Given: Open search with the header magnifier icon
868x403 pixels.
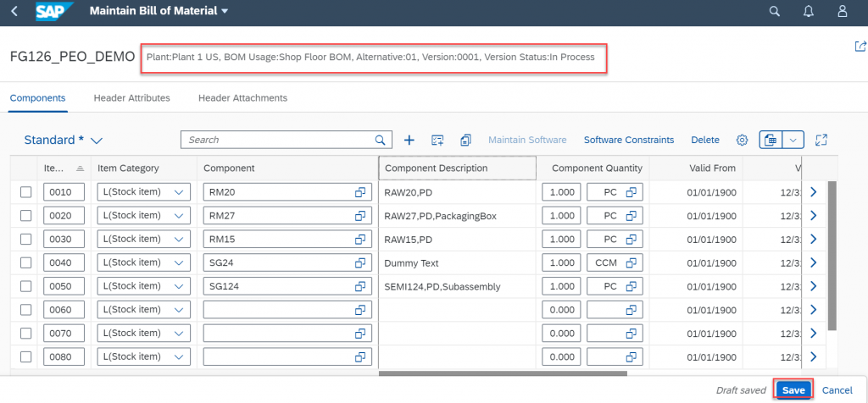Looking at the screenshot, I should tap(775, 11).
